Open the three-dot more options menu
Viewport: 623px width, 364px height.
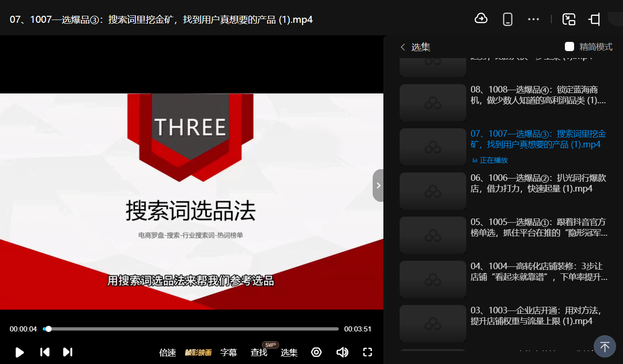click(x=533, y=19)
